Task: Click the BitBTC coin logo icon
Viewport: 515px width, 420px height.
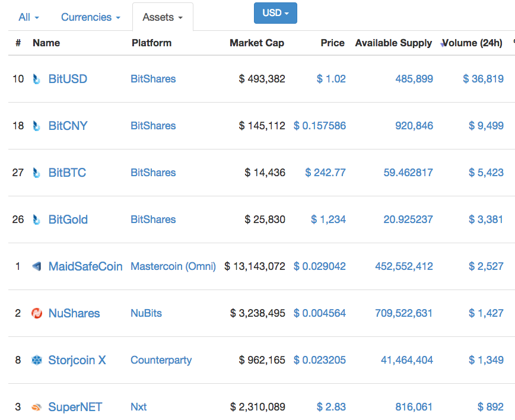Action: pos(36,173)
